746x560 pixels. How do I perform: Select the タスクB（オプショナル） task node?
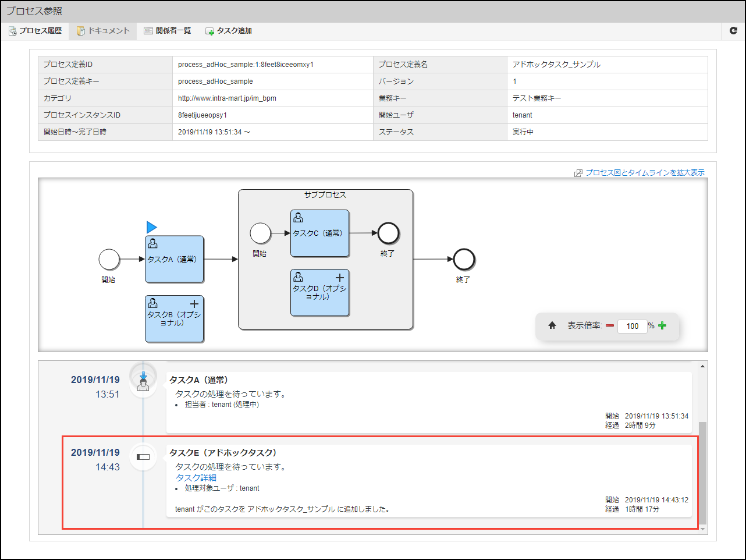tap(175, 319)
